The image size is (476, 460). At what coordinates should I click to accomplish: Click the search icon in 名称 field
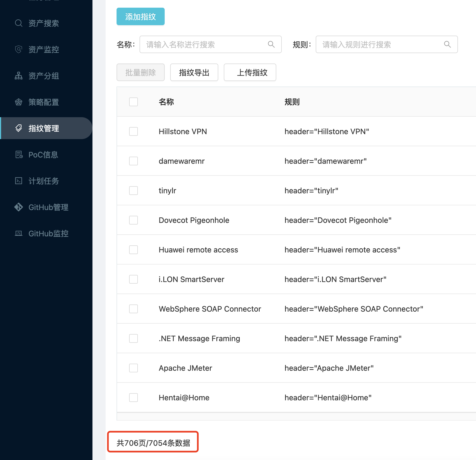pyautogui.click(x=271, y=44)
